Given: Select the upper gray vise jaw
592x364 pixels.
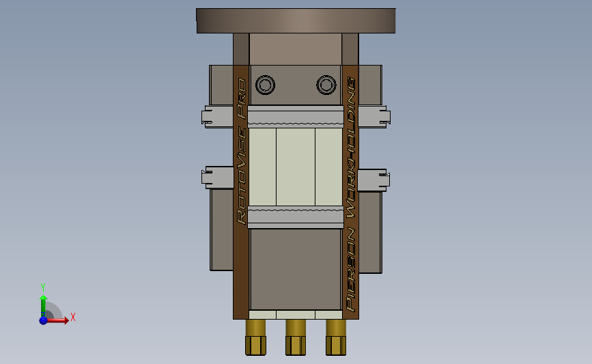Looking at the screenshot, I should coord(296,116).
